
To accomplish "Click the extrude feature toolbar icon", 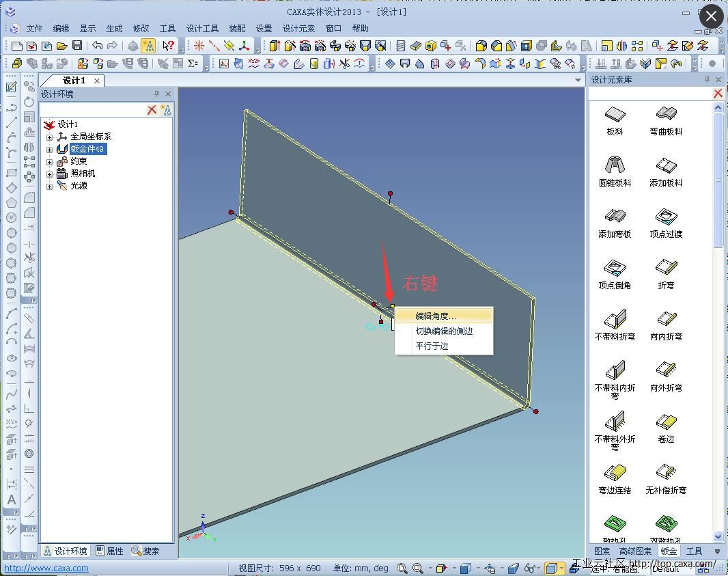I will pos(275,46).
